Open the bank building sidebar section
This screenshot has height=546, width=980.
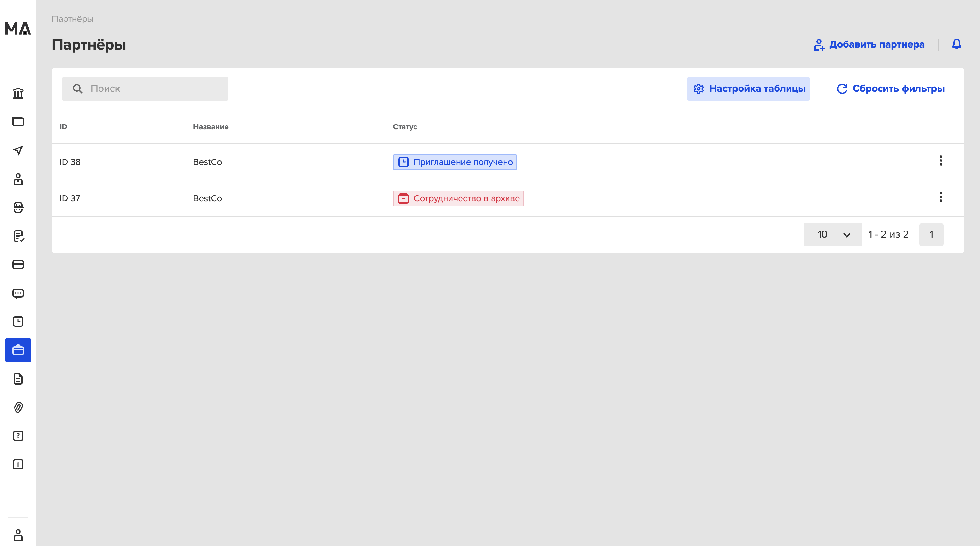point(18,93)
